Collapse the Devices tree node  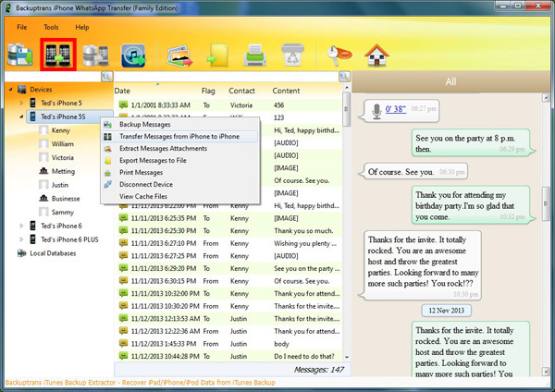click(x=10, y=89)
